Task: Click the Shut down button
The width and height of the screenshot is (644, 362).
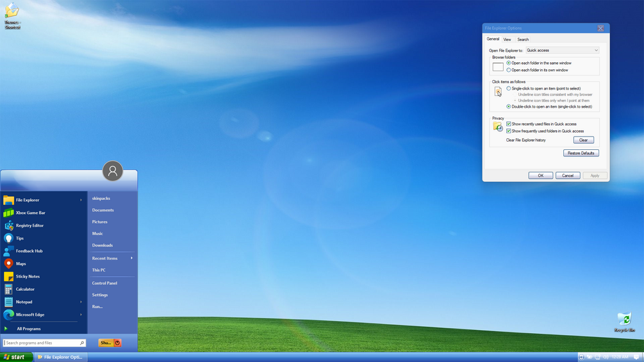Action: pos(106,343)
